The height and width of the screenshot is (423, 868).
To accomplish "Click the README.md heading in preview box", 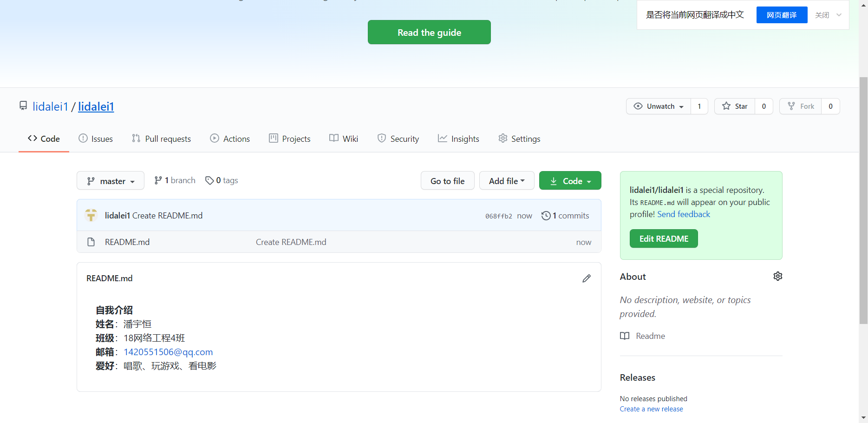I will [x=110, y=278].
